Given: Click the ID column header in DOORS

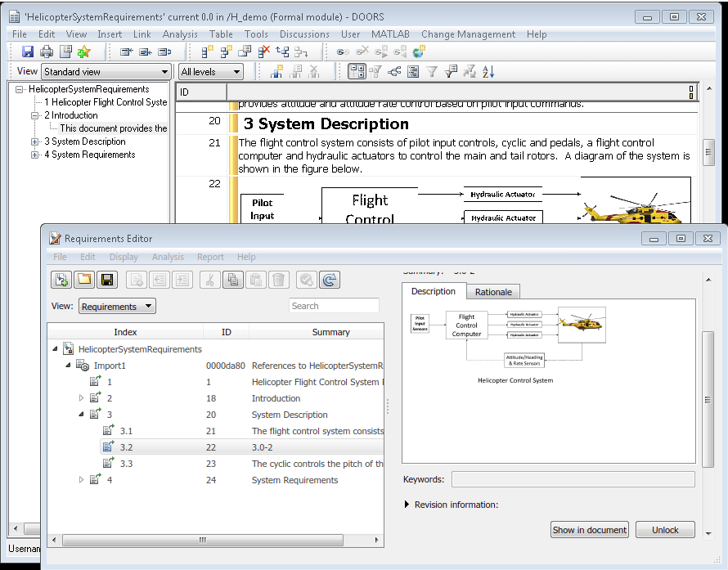Looking at the screenshot, I should [200, 92].
